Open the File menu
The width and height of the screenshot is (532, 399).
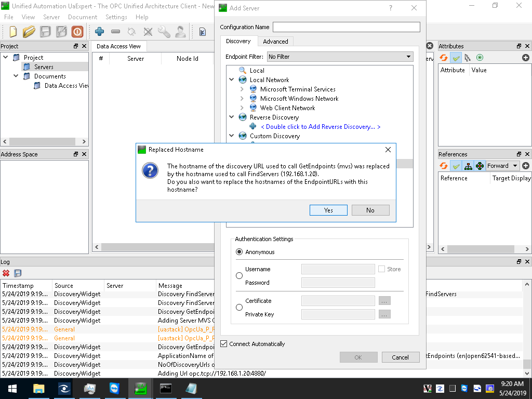(9, 17)
